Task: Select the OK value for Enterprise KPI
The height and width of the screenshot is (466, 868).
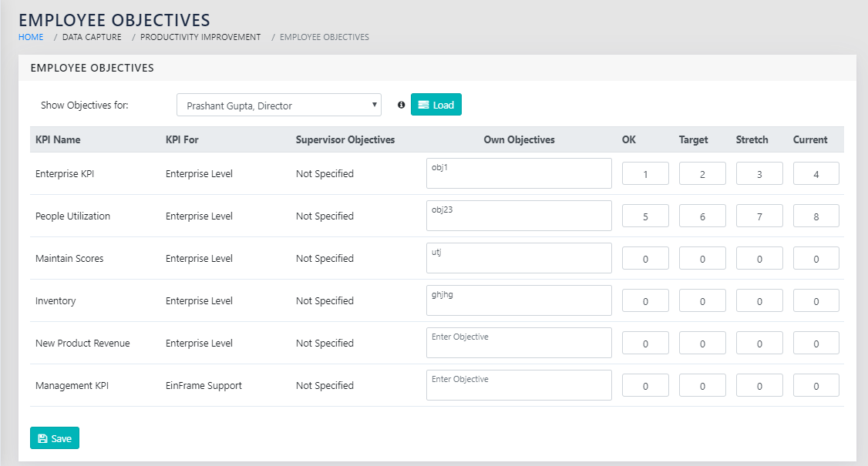Action: coord(645,174)
